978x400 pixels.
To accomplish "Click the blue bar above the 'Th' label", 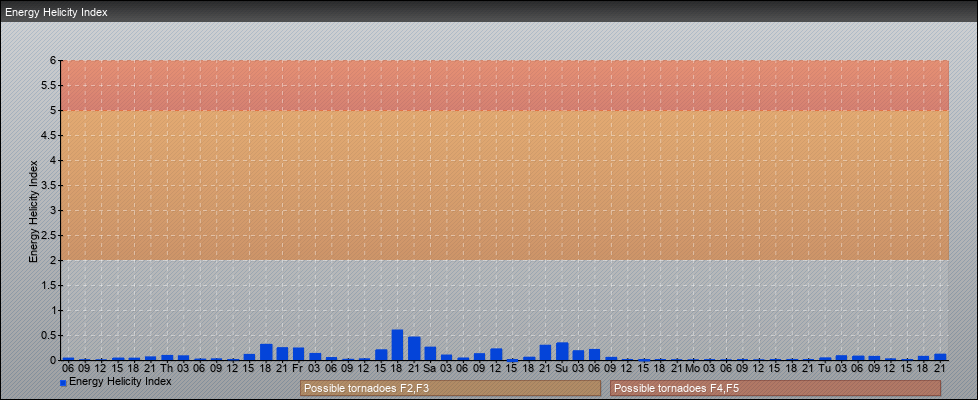I will [x=167, y=358].
